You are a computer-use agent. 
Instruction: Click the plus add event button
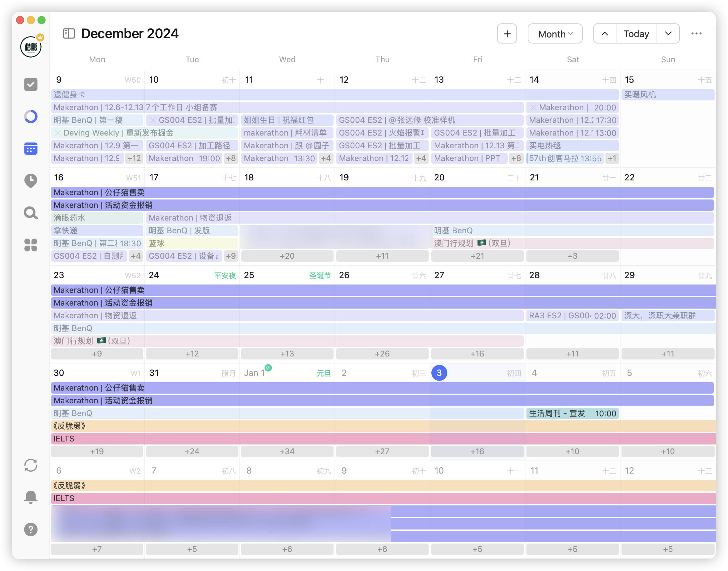pyautogui.click(x=507, y=33)
